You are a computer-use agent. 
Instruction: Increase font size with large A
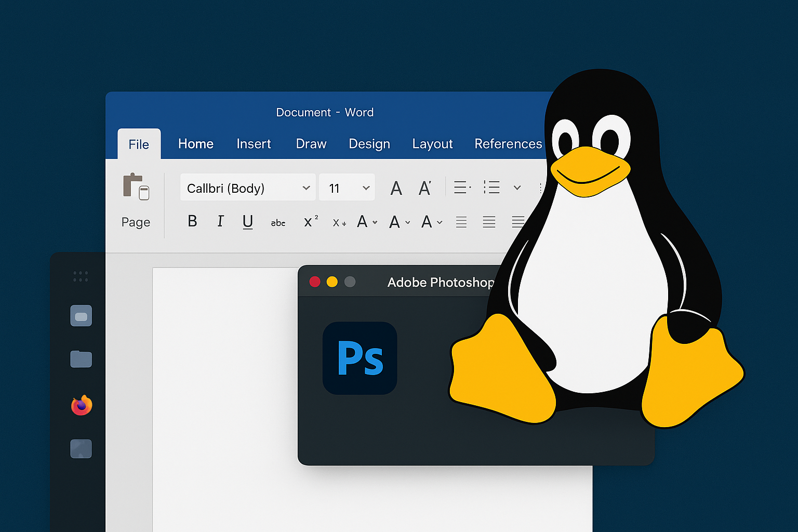(396, 188)
